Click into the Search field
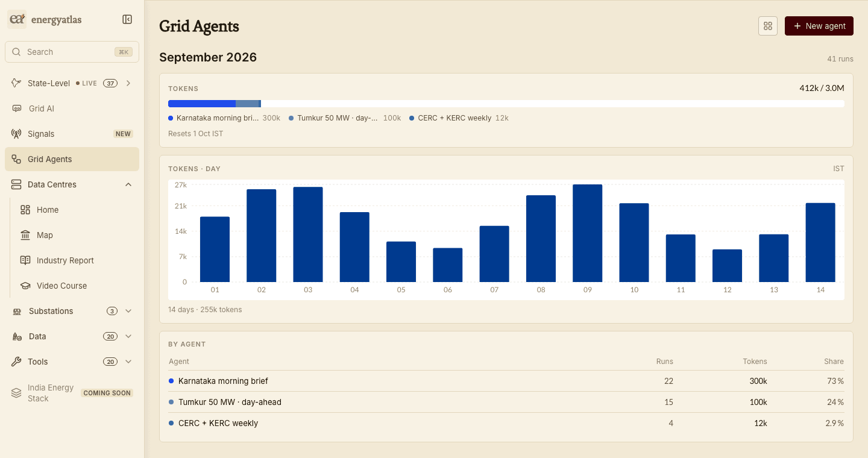The height and width of the screenshot is (458, 868). (72, 52)
